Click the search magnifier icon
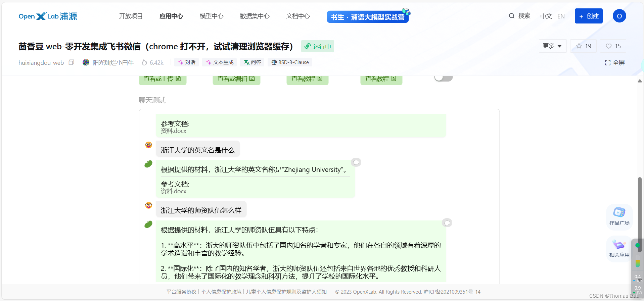The width and height of the screenshot is (644, 301). 511,16
